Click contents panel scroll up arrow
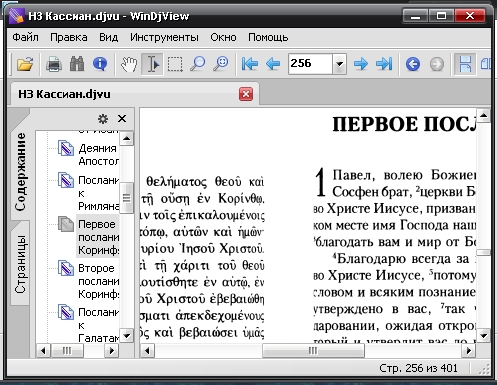 tap(127, 138)
